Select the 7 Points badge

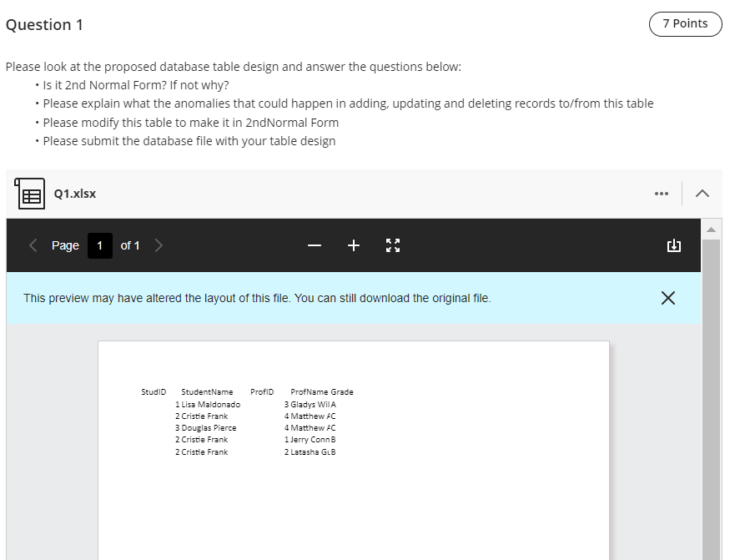point(685,24)
